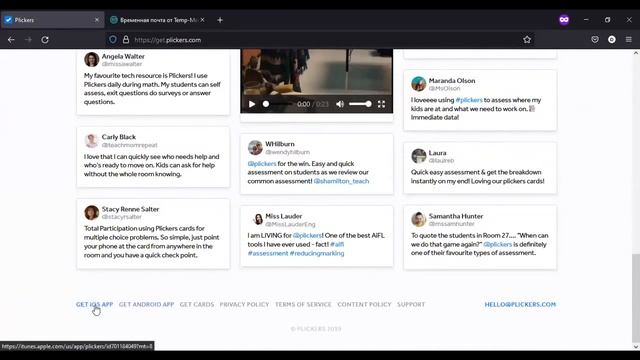Open the GET ANDROID APP link

point(147,304)
